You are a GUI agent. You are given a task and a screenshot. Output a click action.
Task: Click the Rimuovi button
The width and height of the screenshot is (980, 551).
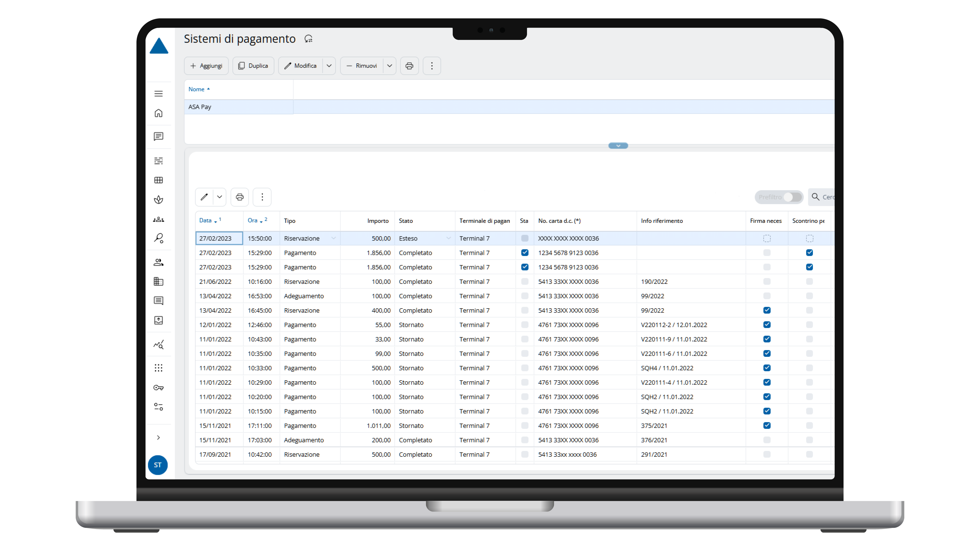[362, 66]
